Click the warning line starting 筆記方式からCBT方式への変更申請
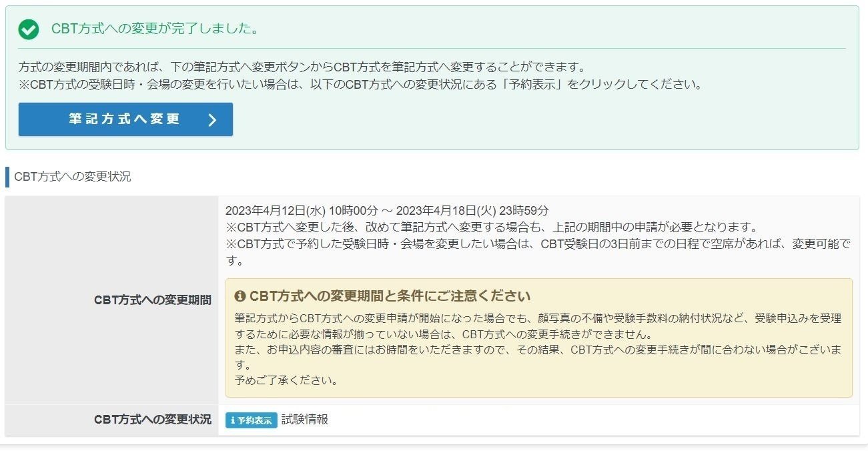 coord(538,326)
